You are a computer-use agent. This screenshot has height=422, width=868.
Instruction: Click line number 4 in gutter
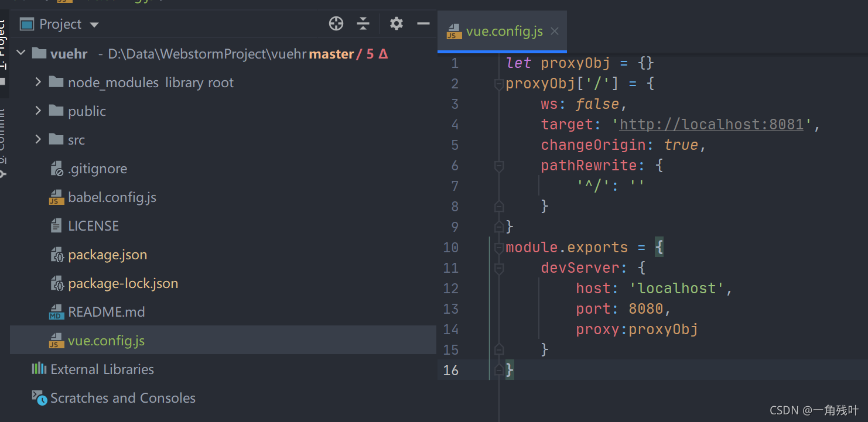[x=455, y=124]
